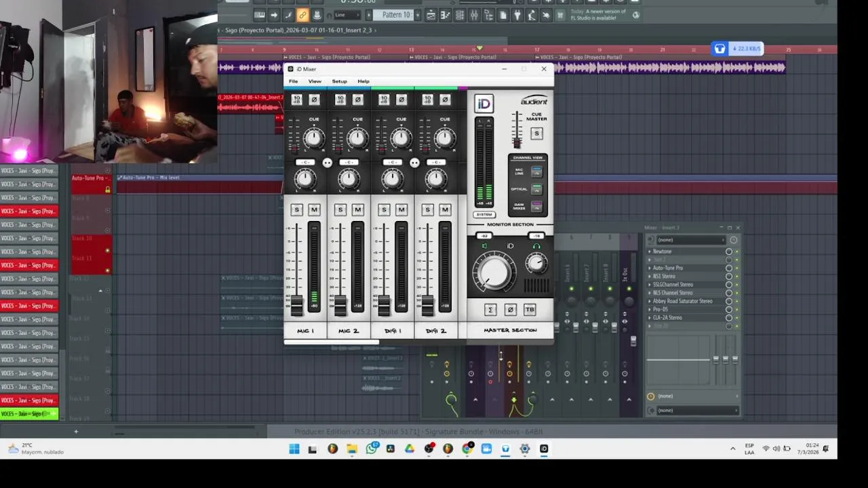Toggle the highlighted link icon in FL toolbar
868x488 pixels.
tap(302, 15)
